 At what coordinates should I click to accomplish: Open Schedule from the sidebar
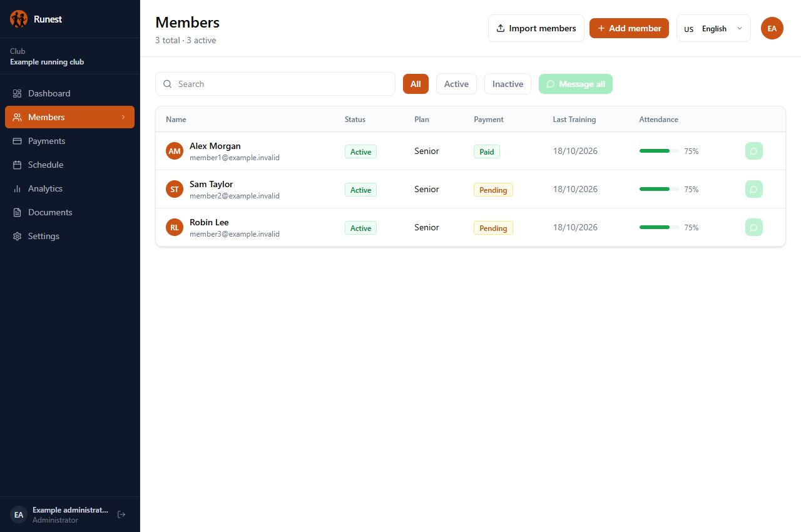69,165
